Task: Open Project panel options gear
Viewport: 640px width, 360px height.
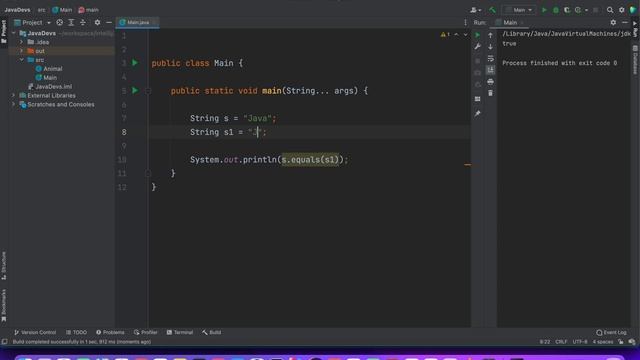Action: (x=97, y=22)
